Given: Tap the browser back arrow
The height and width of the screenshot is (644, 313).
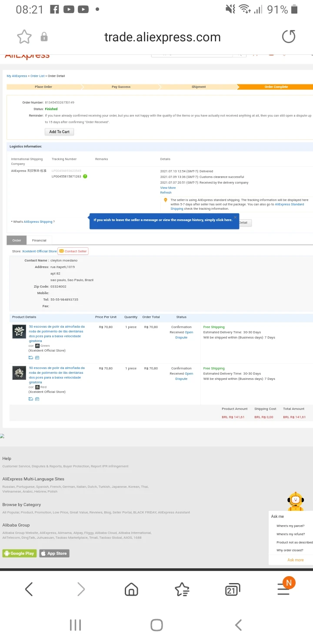Looking at the screenshot, I should [x=29, y=589].
